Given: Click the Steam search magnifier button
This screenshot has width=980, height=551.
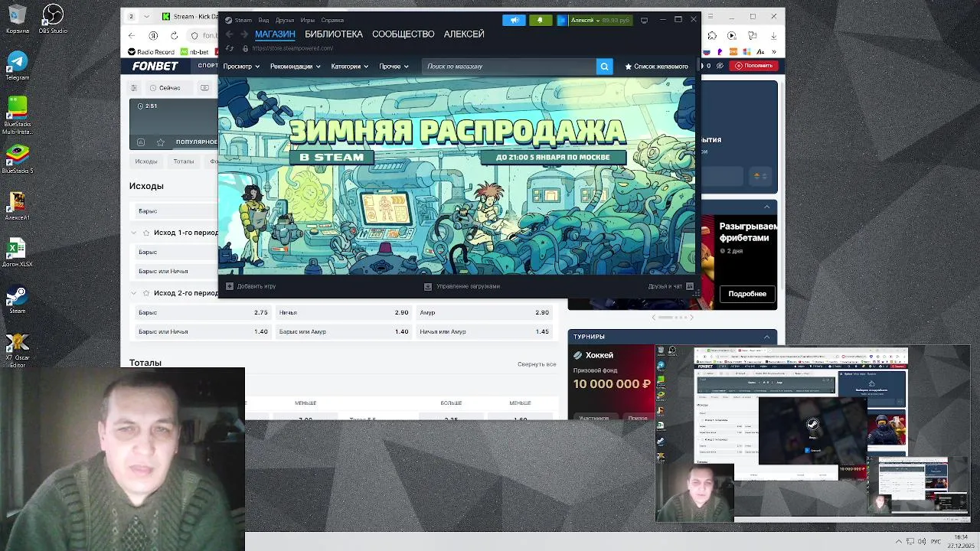Looking at the screenshot, I should tap(604, 67).
